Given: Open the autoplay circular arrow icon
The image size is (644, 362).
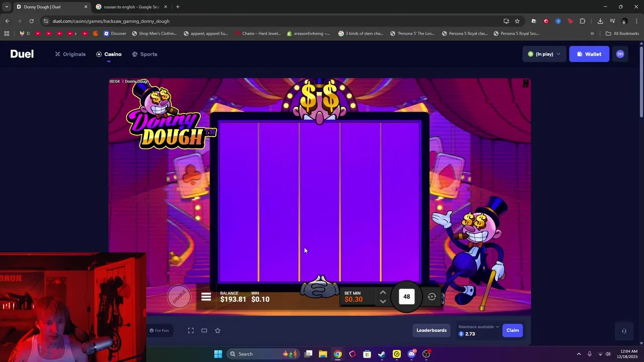Looking at the screenshot, I should click(432, 297).
